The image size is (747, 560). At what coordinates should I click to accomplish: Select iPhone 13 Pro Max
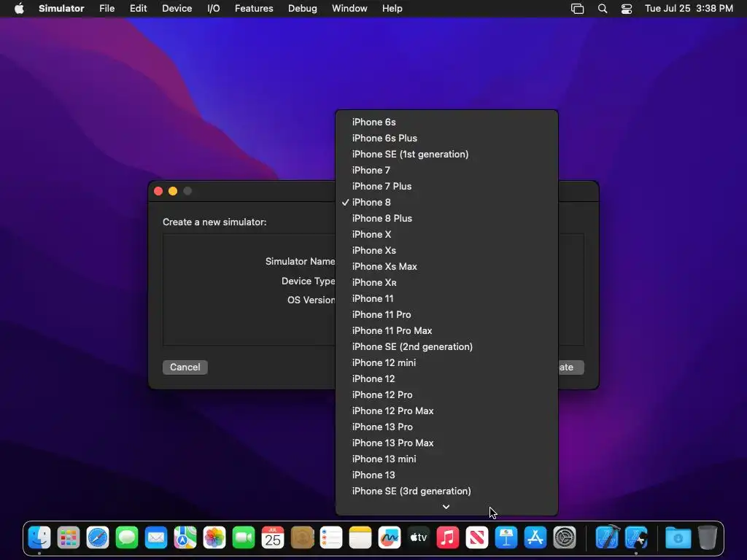[446, 443]
